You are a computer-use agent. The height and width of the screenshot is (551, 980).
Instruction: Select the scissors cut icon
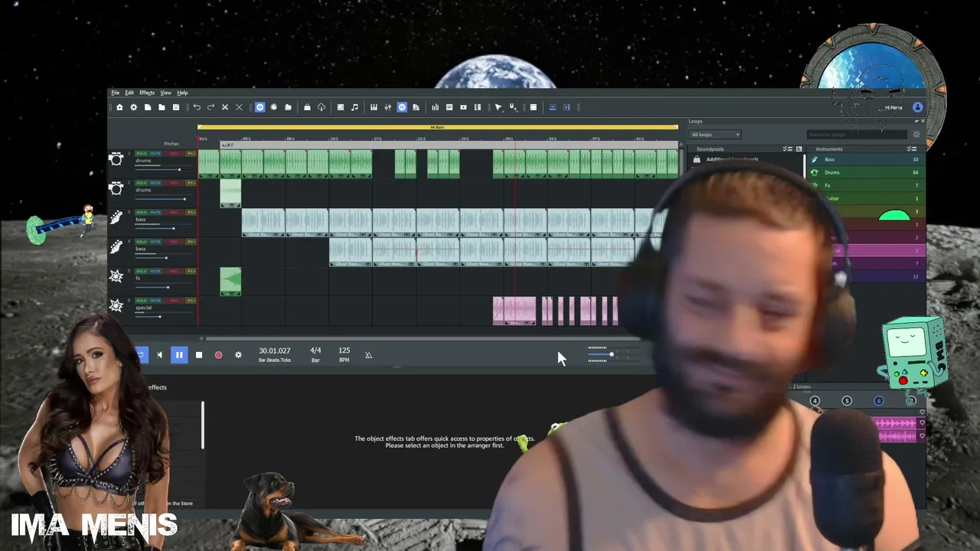pyautogui.click(x=225, y=107)
